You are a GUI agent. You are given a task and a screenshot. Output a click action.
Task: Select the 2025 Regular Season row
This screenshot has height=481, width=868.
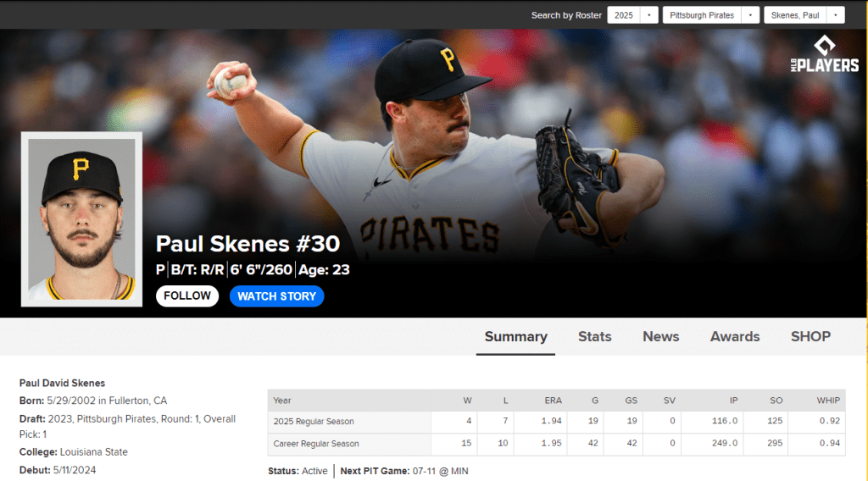click(314, 422)
